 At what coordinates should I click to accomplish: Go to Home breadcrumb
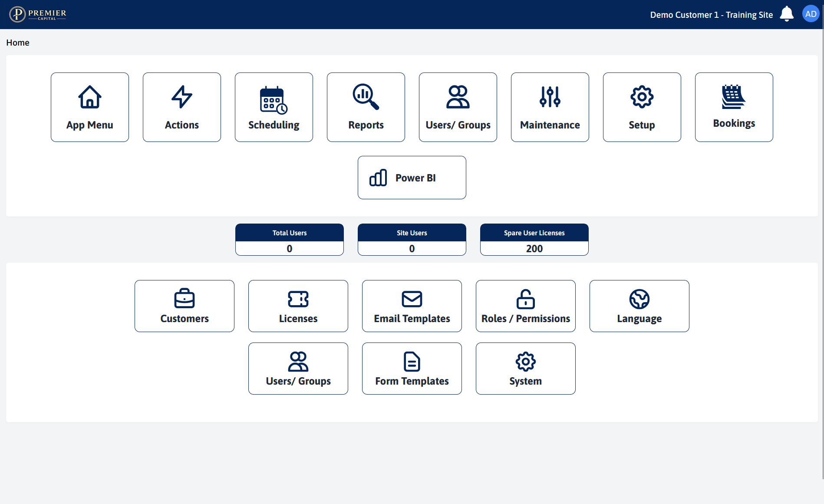click(18, 43)
